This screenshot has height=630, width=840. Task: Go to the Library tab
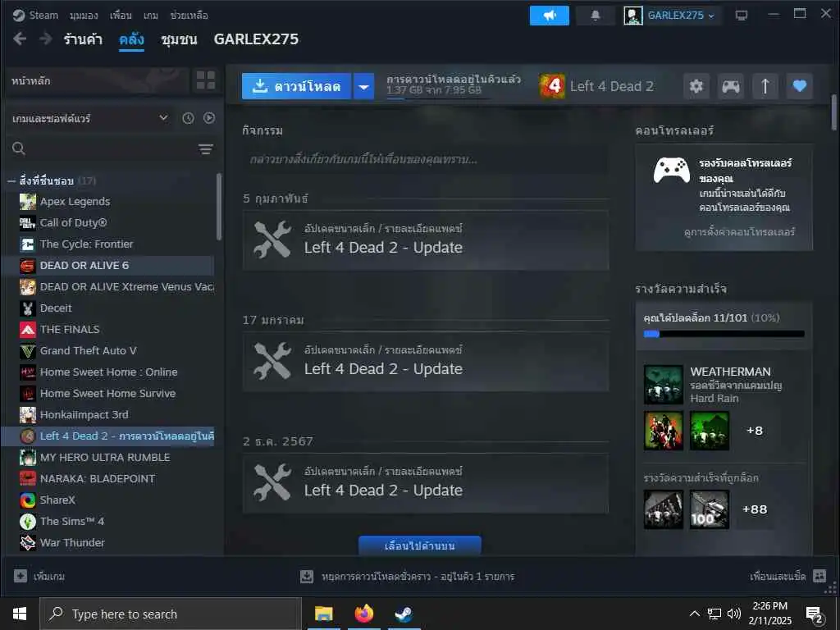click(x=131, y=39)
